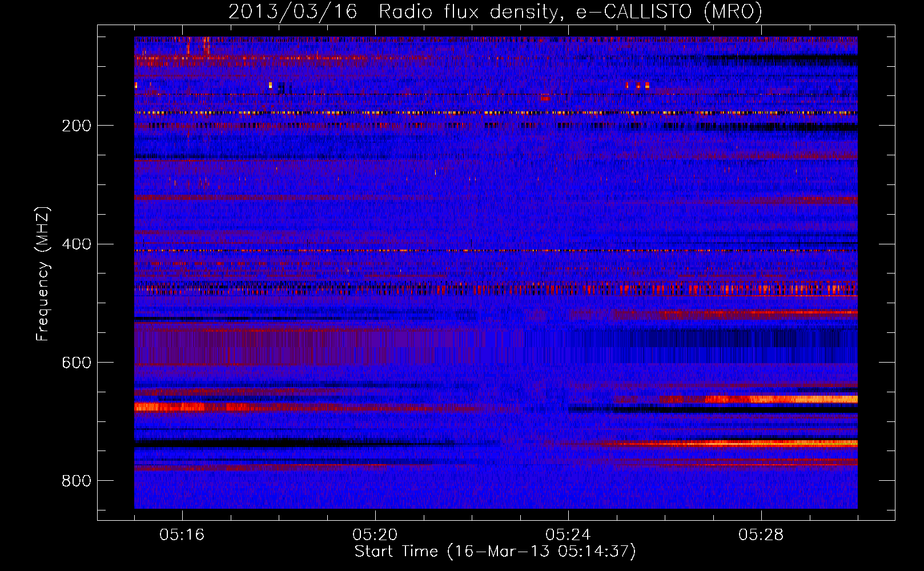Click the 05:20 time tick label
924x571 pixels.
point(375,535)
